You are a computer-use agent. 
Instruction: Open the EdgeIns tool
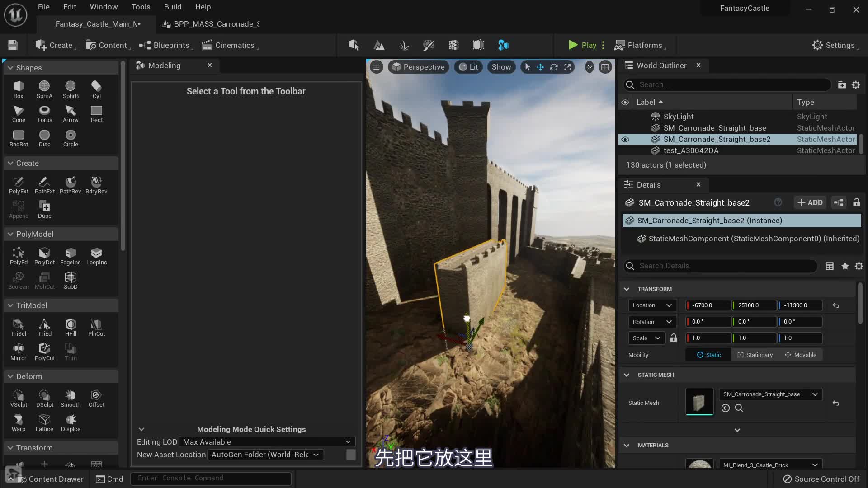tap(71, 256)
